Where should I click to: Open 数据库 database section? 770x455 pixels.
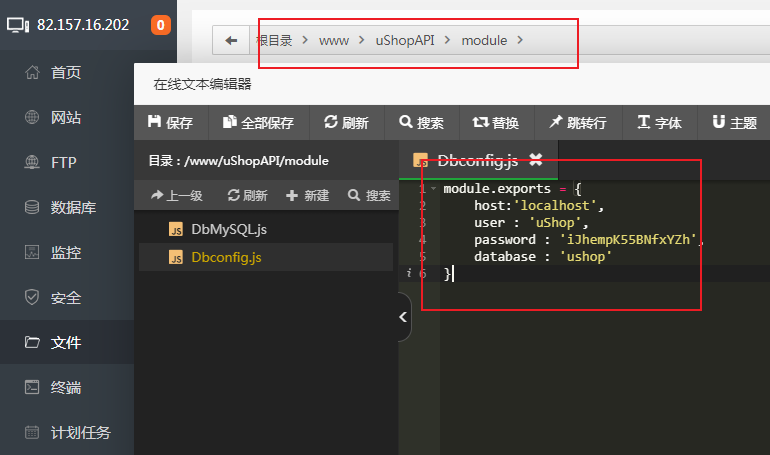[x=60, y=208]
